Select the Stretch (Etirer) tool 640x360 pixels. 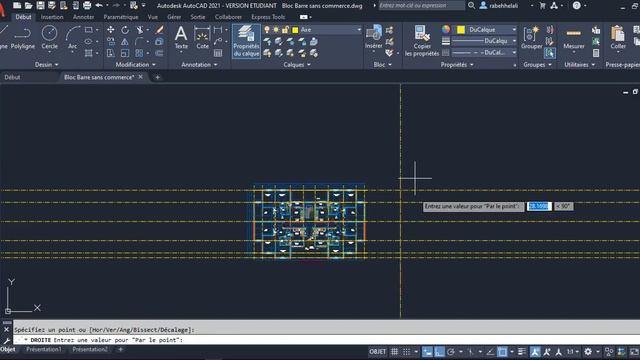[111, 53]
